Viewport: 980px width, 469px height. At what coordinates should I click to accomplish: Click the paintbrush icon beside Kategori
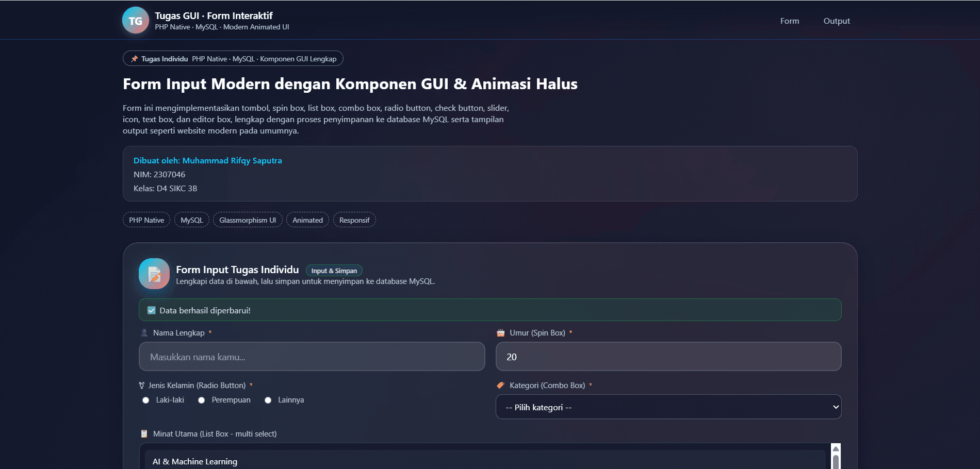(500, 385)
